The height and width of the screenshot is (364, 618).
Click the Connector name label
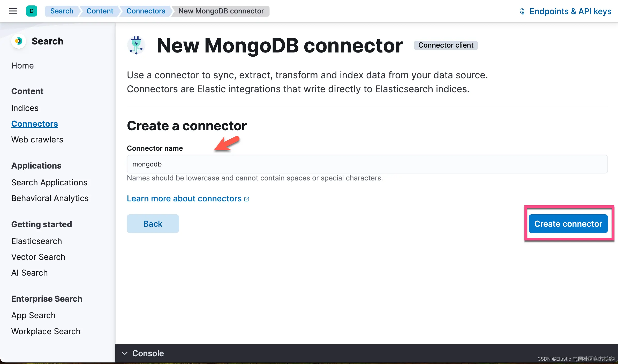(155, 148)
